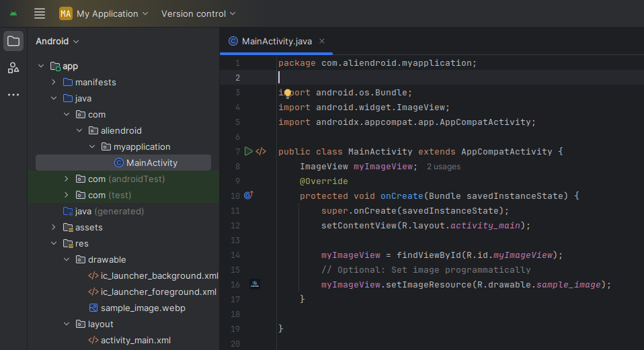Screen dimensions: 644x350
Task: Open the Project tool window folder icon
Action: click(x=13, y=41)
